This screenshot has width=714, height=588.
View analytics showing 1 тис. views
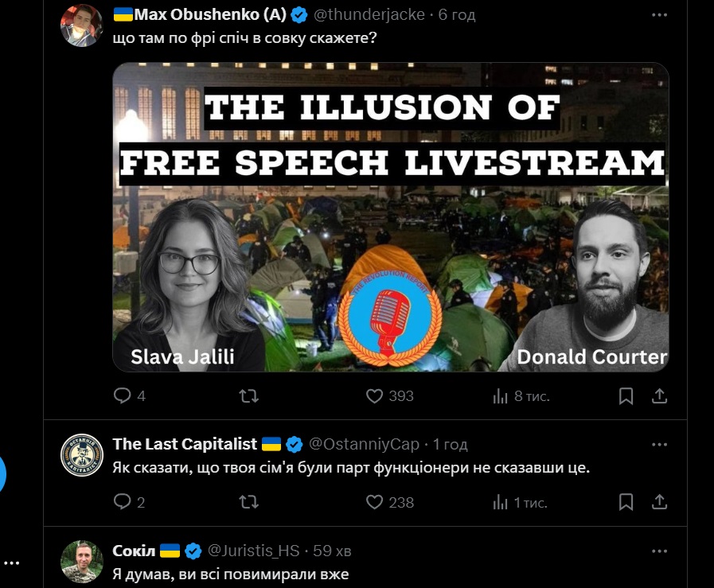(x=520, y=502)
